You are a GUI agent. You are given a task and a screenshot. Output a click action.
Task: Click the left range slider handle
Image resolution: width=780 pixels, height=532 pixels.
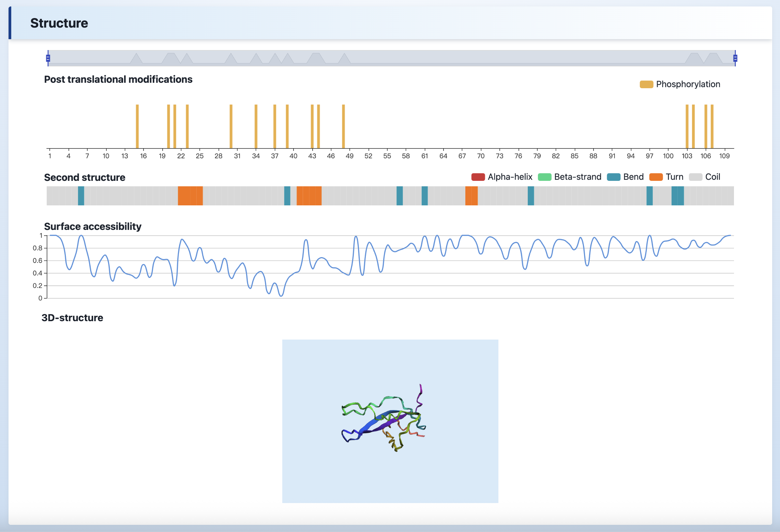click(48, 58)
